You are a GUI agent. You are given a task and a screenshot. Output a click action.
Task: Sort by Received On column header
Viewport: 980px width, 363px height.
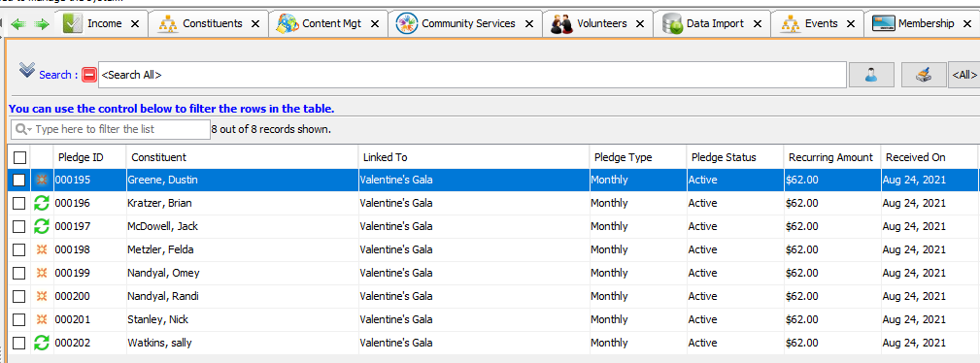(929, 157)
